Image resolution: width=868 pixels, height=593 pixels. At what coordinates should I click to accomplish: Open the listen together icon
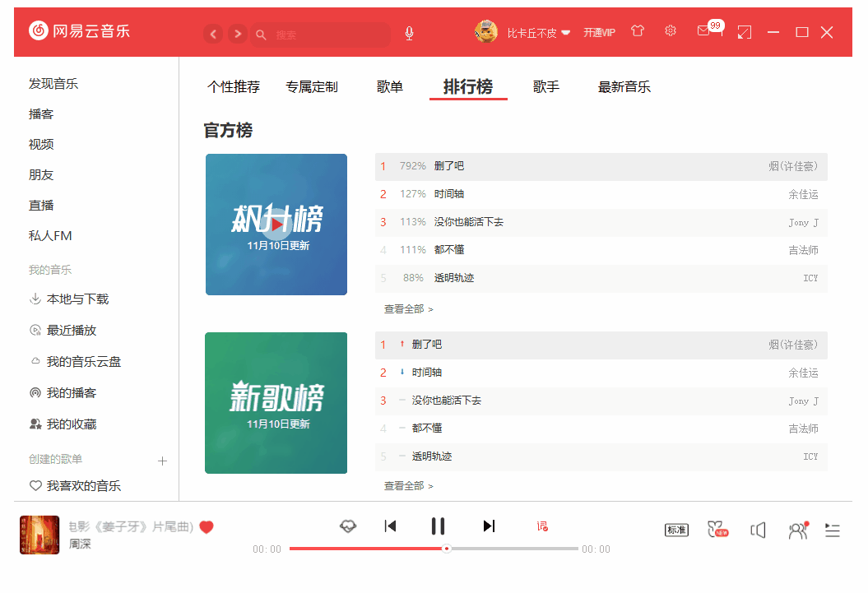click(798, 530)
